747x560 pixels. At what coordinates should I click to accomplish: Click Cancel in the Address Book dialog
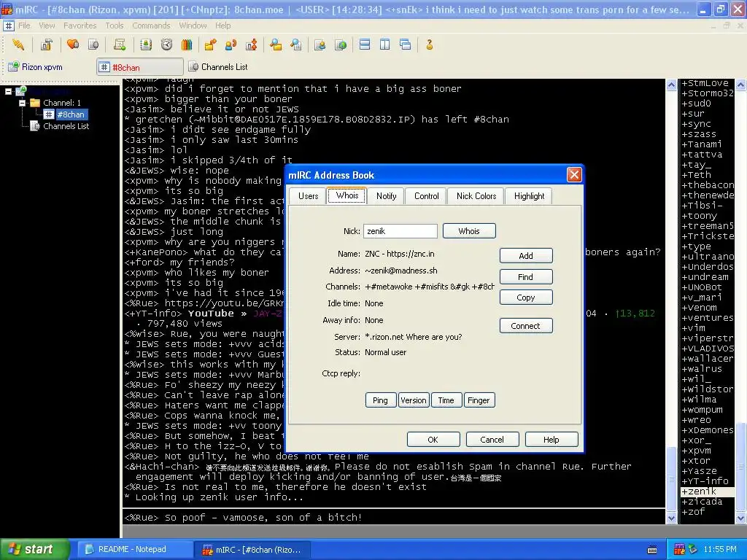pyautogui.click(x=492, y=440)
